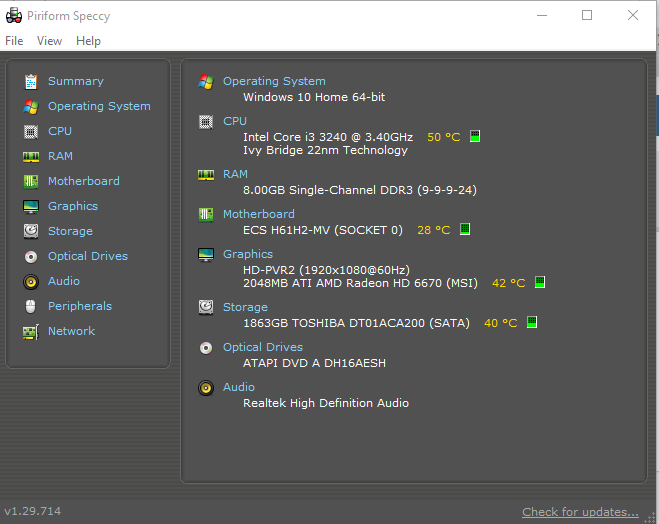Click ECS H61H2-MV (SOCKET 0) text
Screen dimensions: 659x524
[323, 230]
